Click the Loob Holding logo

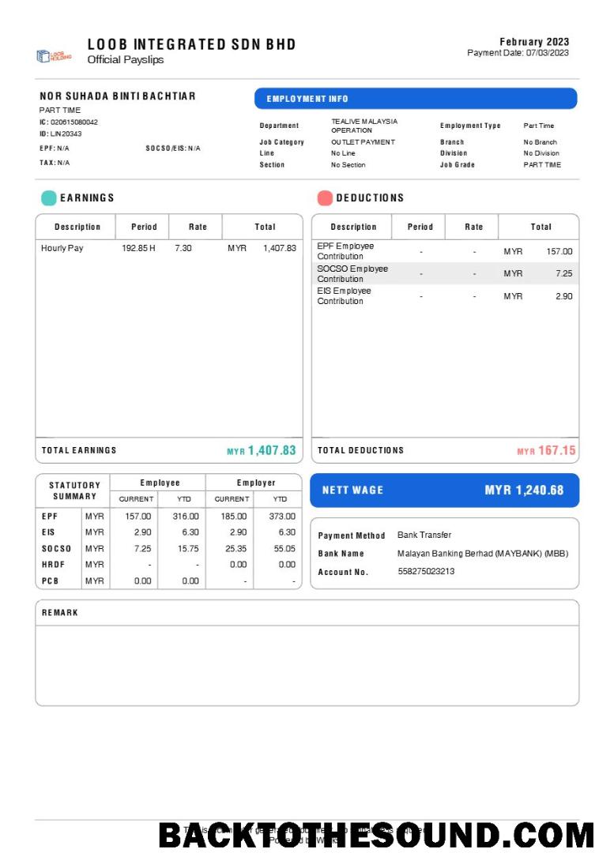point(54,56)
